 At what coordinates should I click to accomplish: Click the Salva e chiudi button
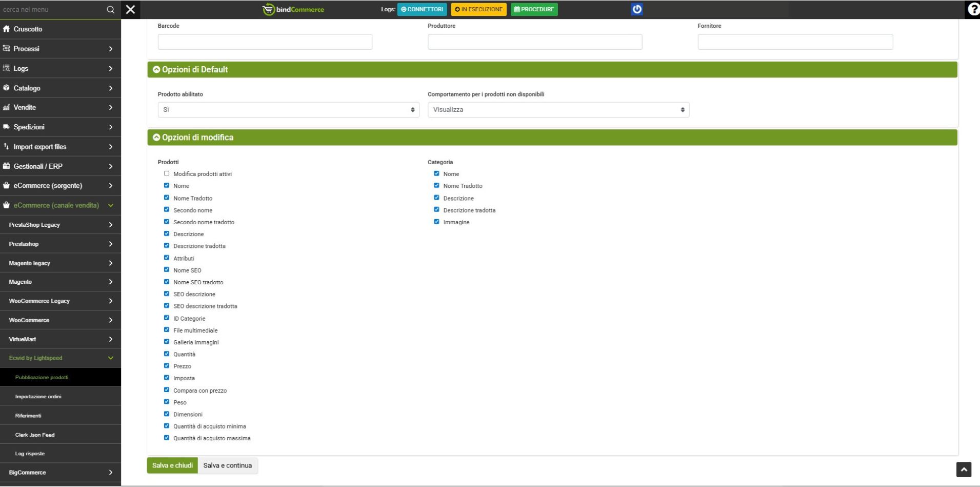pyautogui.click(x=172, y=465)
